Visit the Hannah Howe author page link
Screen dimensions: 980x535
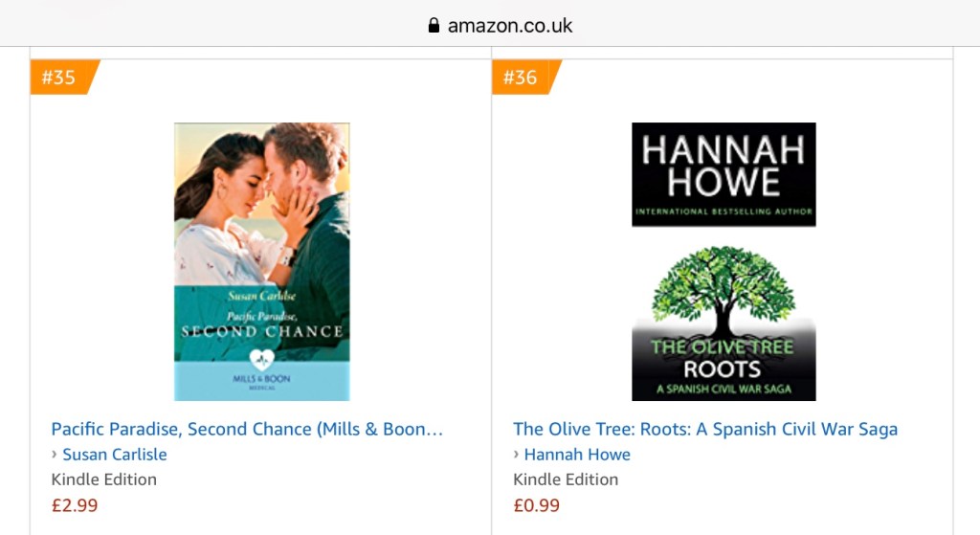(x=577, y=455)
